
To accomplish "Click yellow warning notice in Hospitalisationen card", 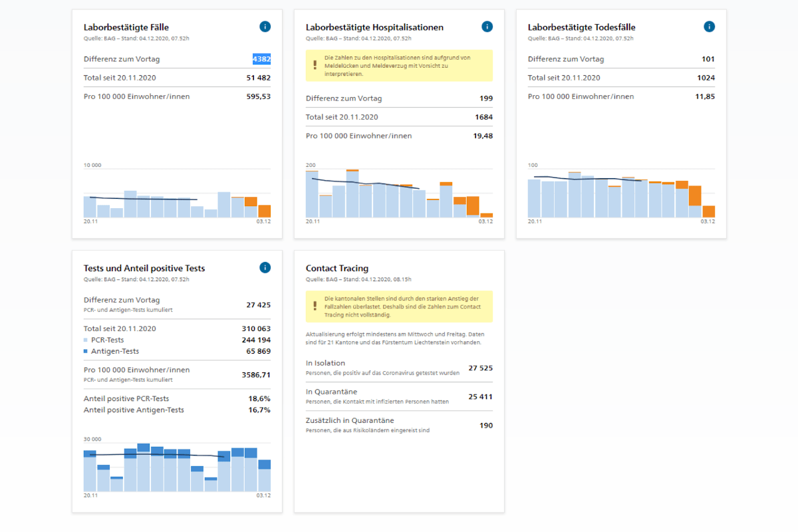I will (x=399, y=66).
